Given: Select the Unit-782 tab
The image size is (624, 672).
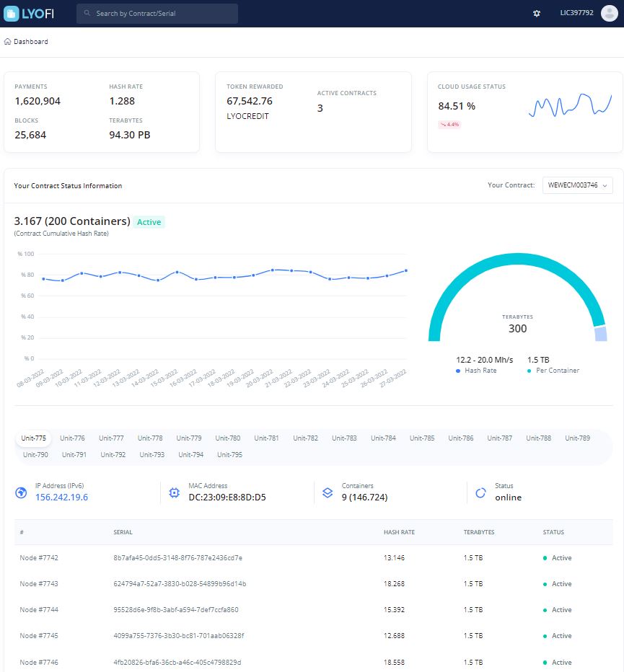Looking at the screenshot, I should click(x=305, y=438).
